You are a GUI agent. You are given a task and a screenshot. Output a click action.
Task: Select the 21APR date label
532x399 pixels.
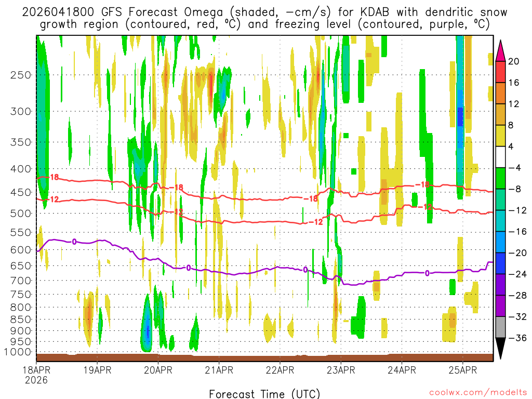219,370
